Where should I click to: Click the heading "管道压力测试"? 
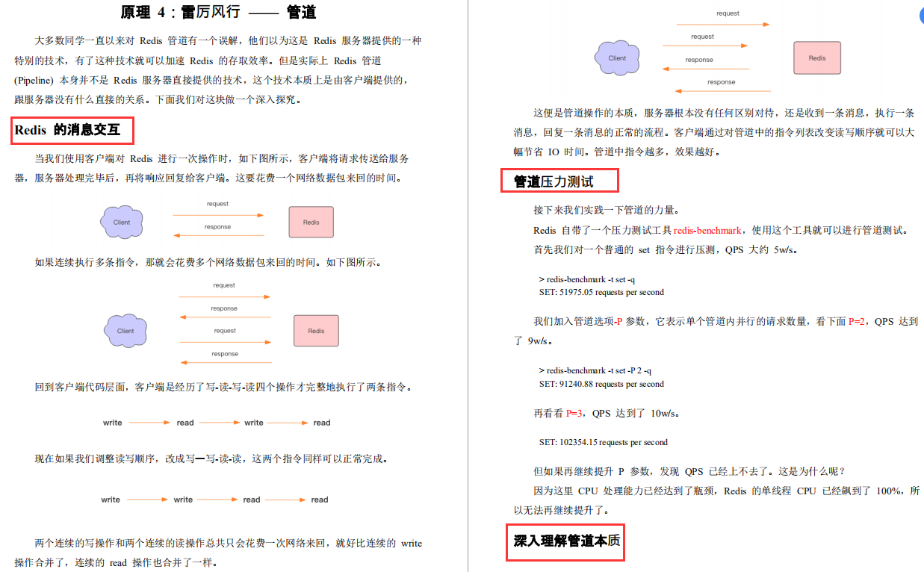tap(554, 181)
